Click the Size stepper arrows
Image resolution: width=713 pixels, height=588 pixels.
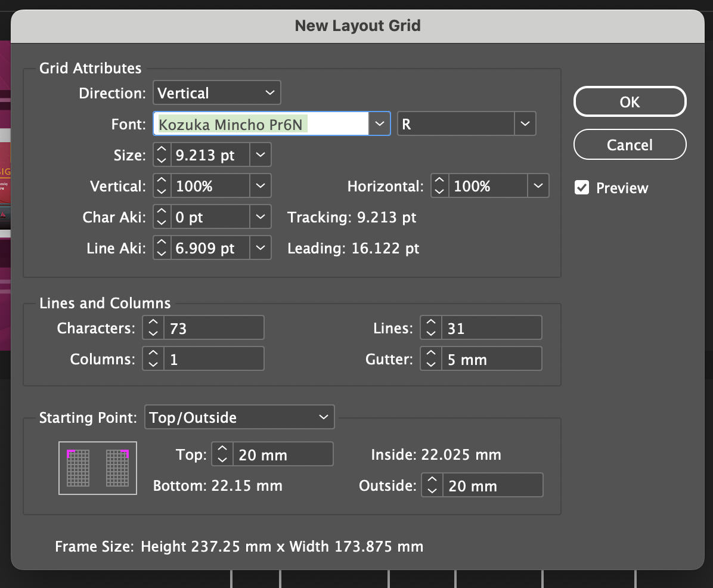pyautogui.click(x=162, y=155)
